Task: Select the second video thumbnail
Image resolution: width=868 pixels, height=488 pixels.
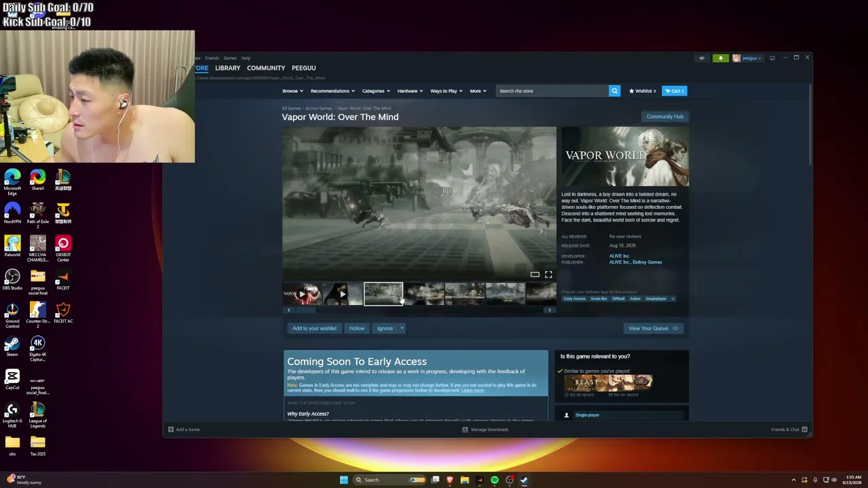Action: (342, 293)
